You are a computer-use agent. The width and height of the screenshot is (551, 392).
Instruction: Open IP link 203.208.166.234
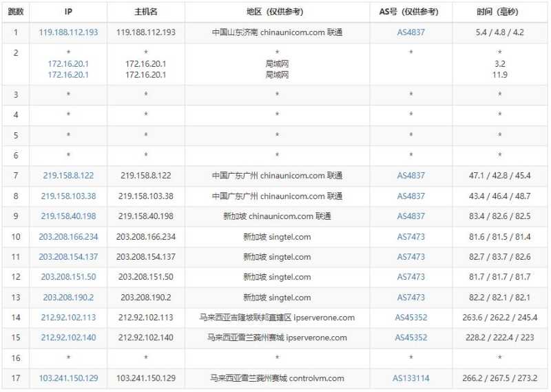pos(68,236)
